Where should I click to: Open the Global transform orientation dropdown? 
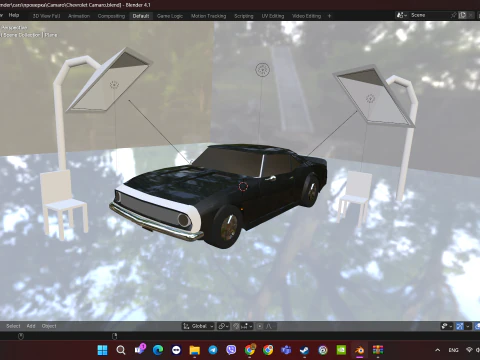198,326
